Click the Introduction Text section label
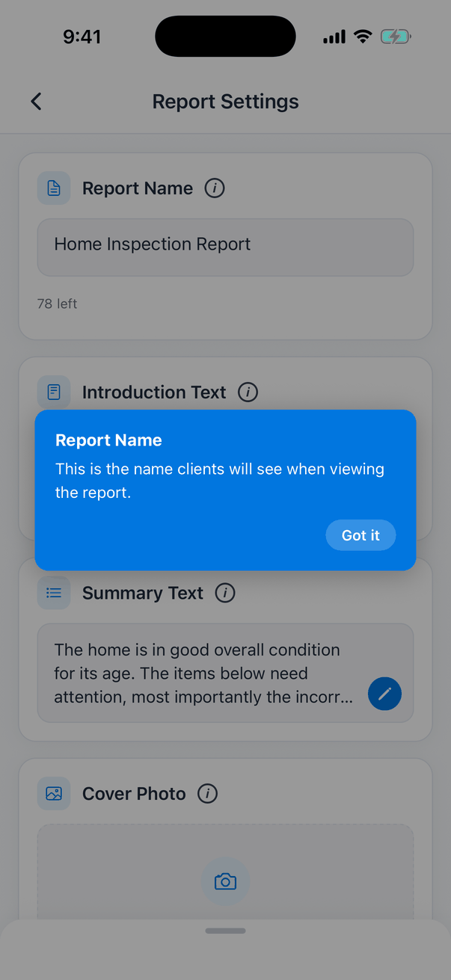 pyautogui.click(x=154, y=392)
